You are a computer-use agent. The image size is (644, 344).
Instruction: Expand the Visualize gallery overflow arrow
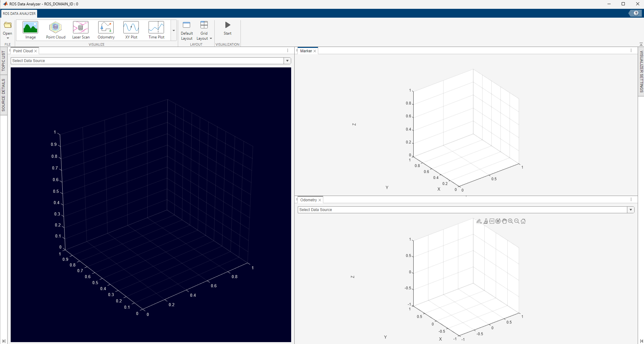(x=173, y=31)
